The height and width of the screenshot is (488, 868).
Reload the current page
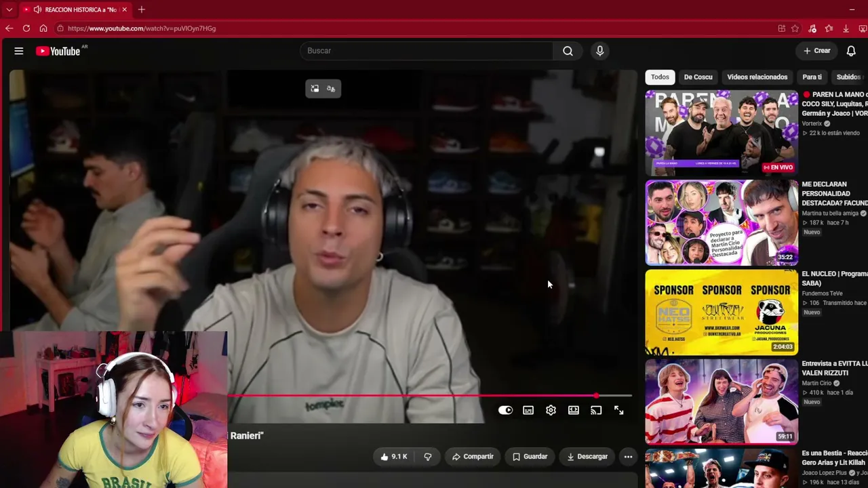26,28
